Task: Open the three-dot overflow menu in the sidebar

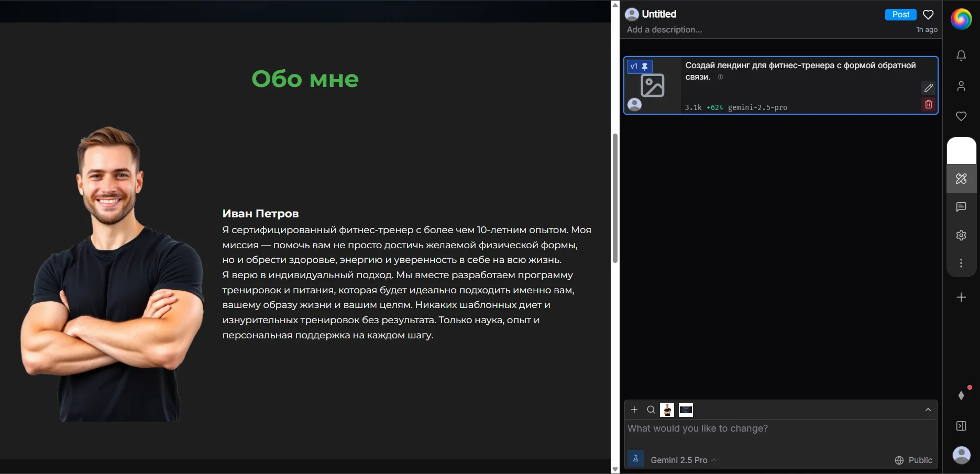Action: pyautogui.click(x=962, y=263)
